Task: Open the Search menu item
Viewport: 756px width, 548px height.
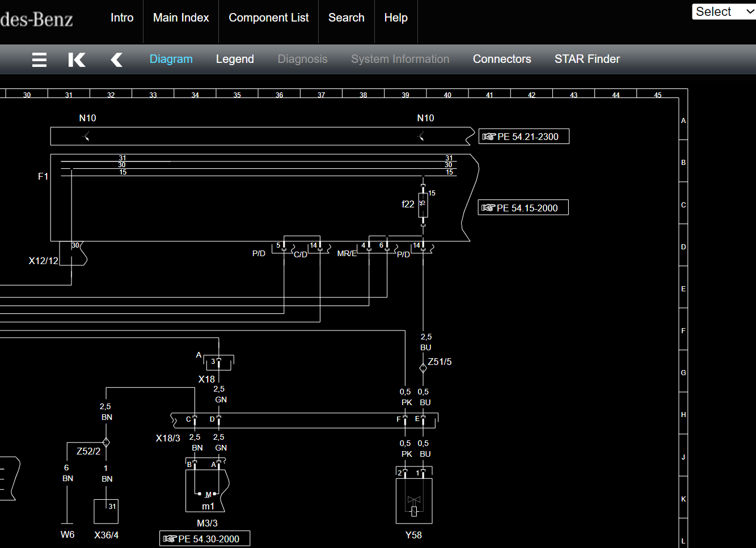Action: [x=347, y=18]
